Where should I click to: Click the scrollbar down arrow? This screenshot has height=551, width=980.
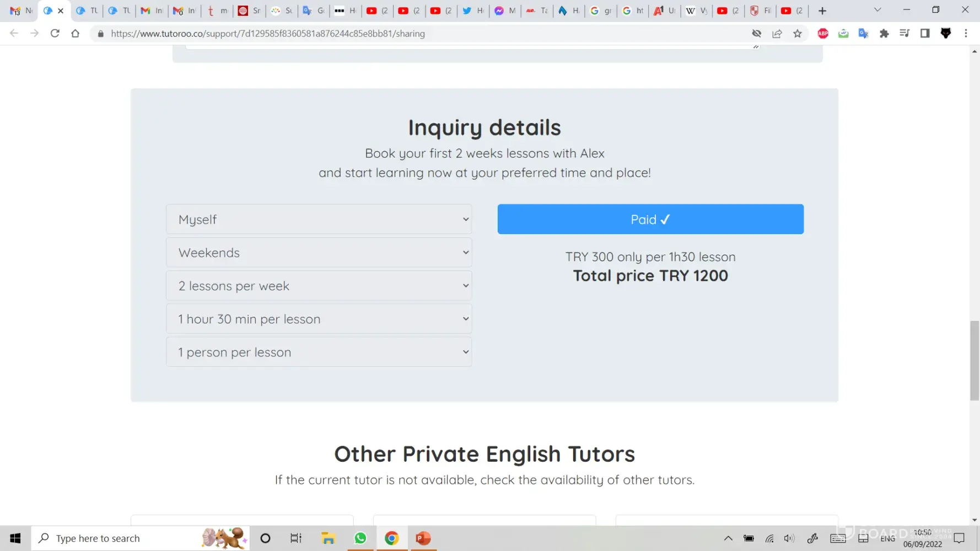tap(974, 520)
